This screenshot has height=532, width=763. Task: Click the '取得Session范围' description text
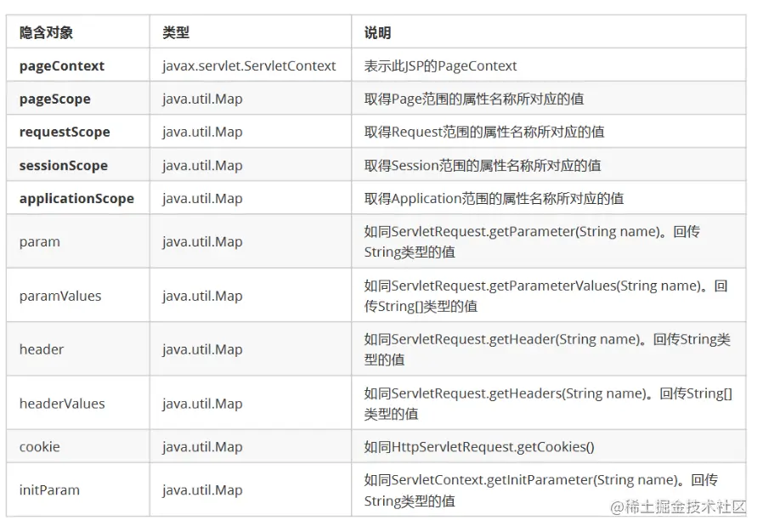483,166
